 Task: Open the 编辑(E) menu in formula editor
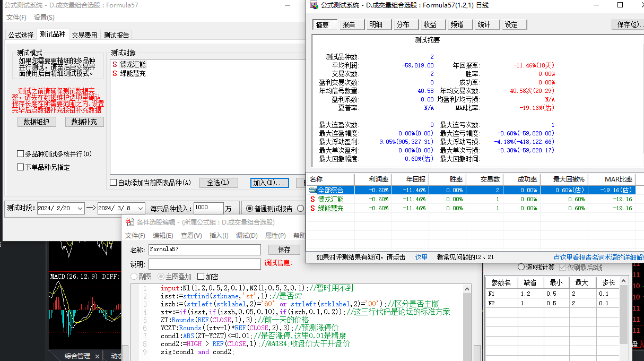tap(163, 236)
